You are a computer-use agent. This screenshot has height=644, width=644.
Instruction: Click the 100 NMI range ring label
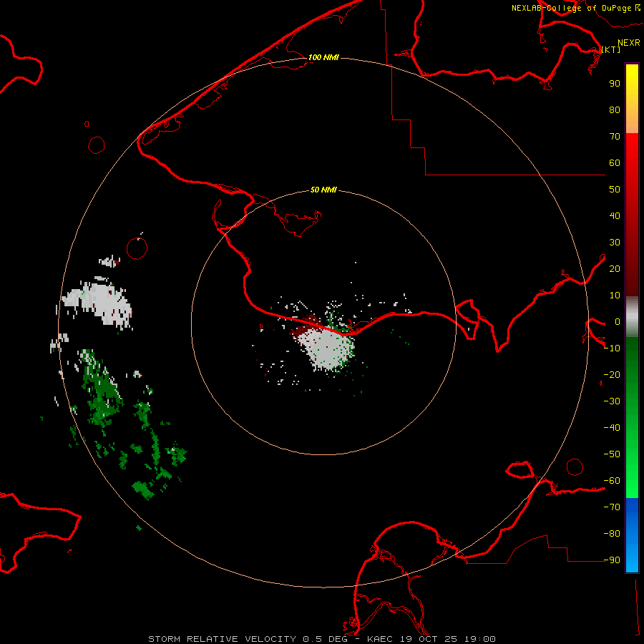[323, 57]
